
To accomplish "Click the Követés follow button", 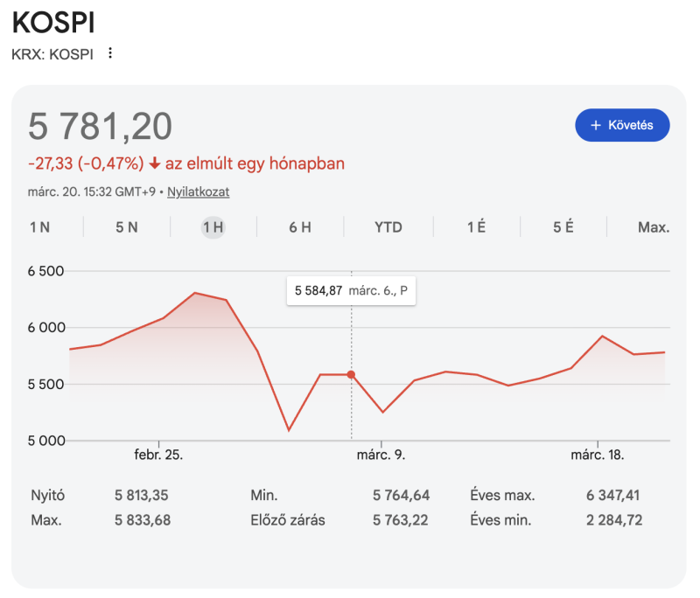I will [x=622, y=125].
